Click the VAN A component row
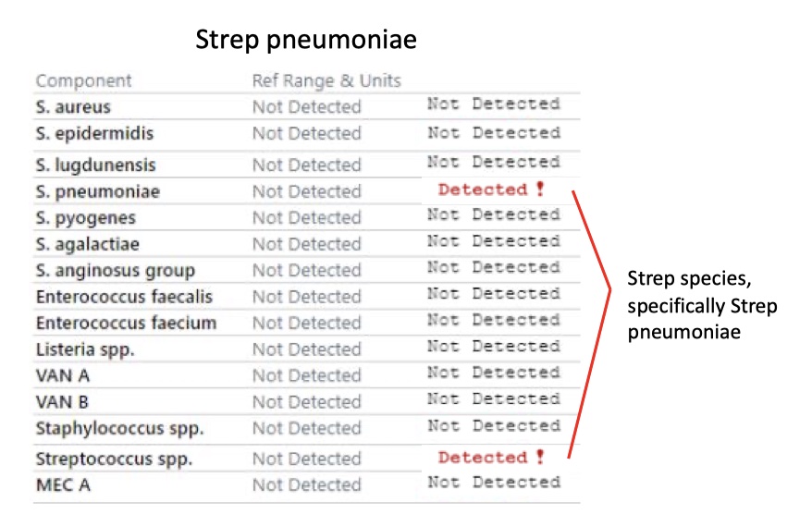The height and width of the screenshot is (514, 812). coord(306,375)
